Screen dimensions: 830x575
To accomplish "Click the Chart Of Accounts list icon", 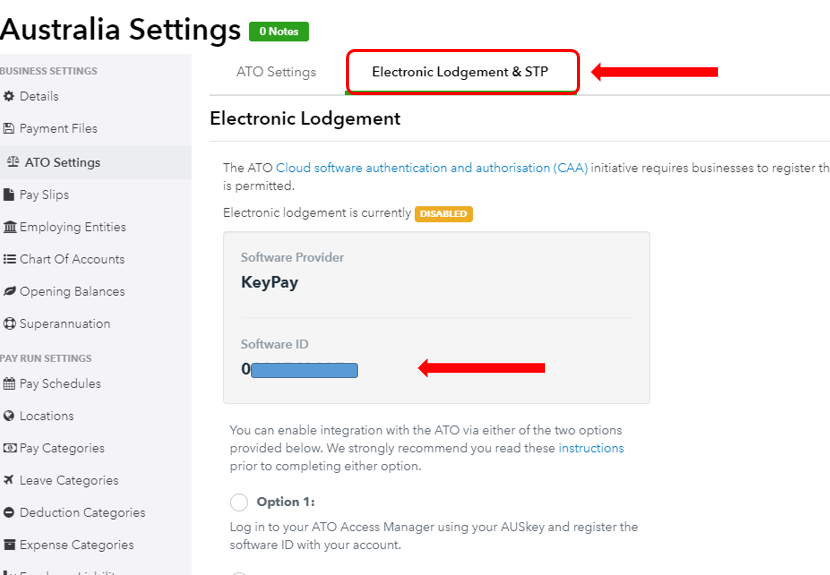I will click(x=10, y=259).
